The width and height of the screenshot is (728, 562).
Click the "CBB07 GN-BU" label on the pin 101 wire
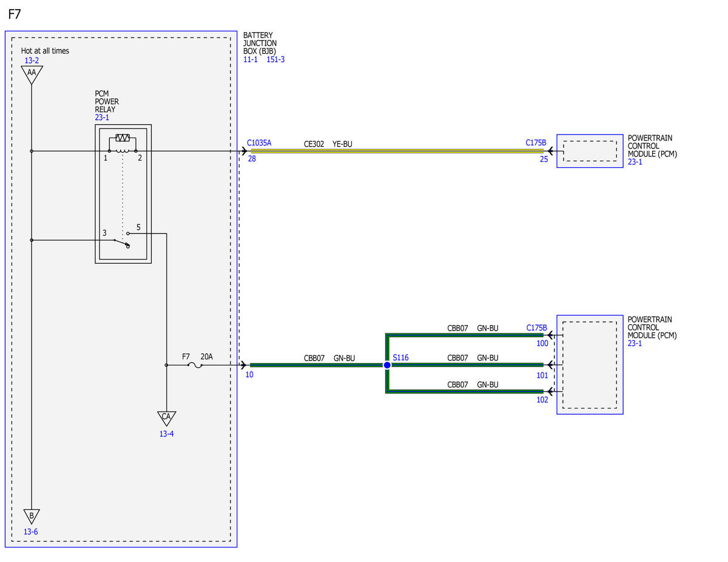coord(473,358)
